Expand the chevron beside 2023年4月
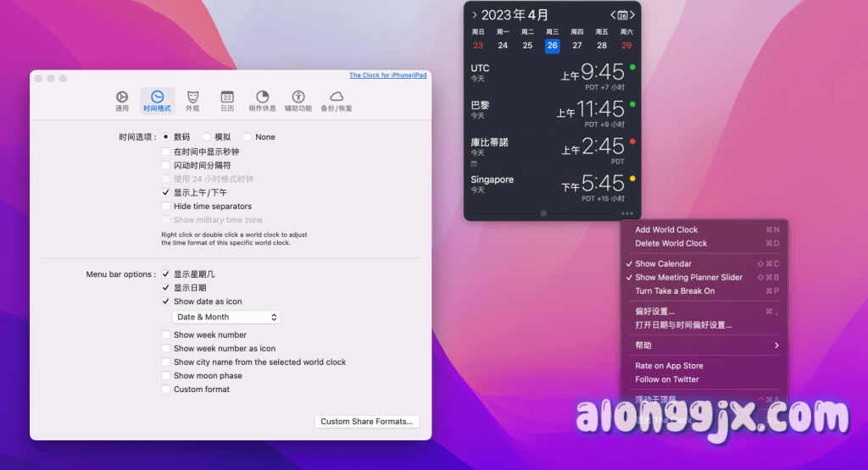Viewport: 868px width, 470px height. pyautogui.click(x=474, y=15)
